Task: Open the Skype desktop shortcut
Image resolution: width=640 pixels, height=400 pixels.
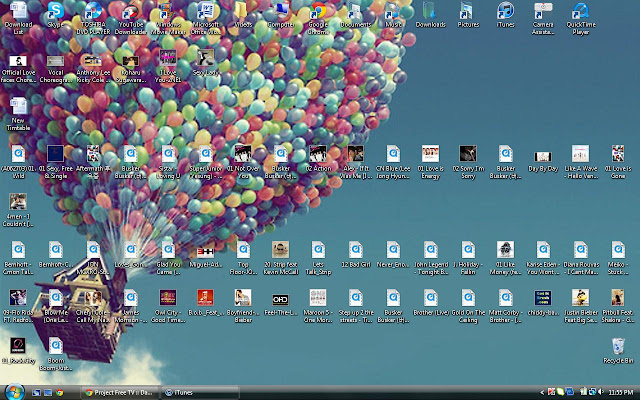Action: [x=56, y=15]
